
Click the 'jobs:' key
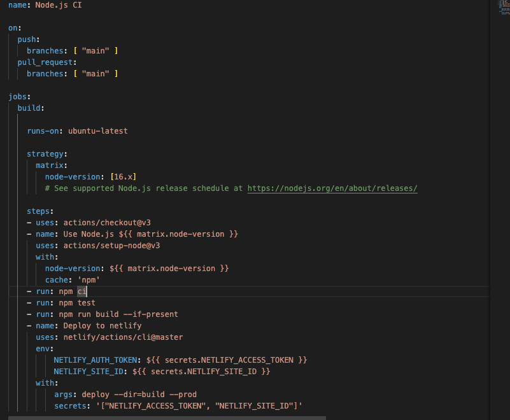click(x=19, y=97)
